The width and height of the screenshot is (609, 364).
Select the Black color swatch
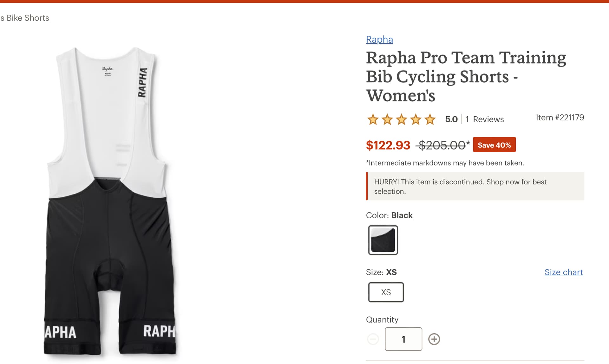click(x=383, y=240)
